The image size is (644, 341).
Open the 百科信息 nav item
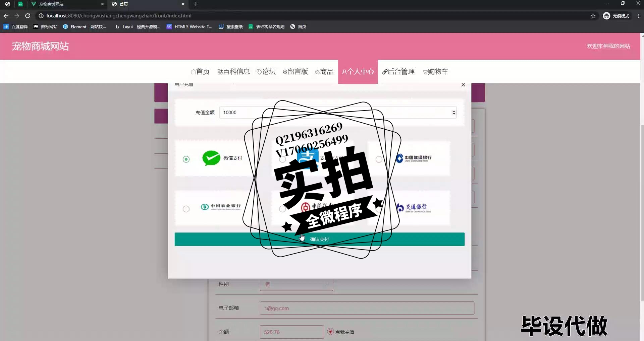pyautogui.click(x=233, y=71)
